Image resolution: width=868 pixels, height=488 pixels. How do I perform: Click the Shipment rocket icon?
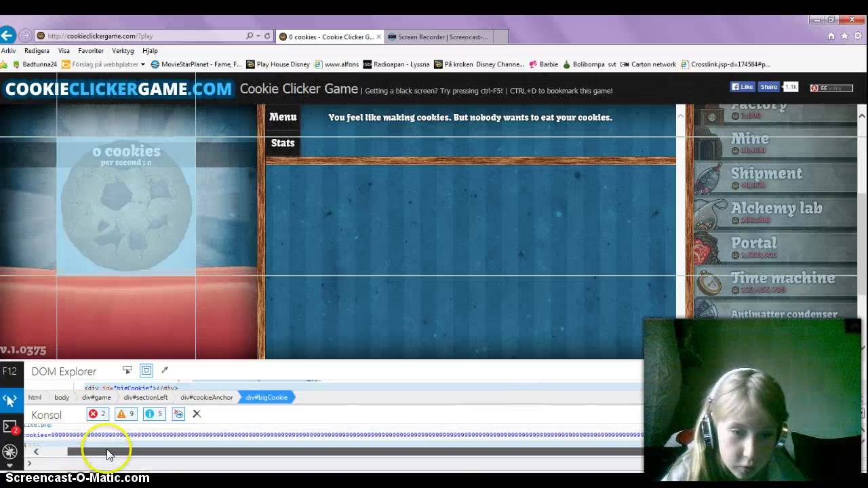click(x=709, y=178)
